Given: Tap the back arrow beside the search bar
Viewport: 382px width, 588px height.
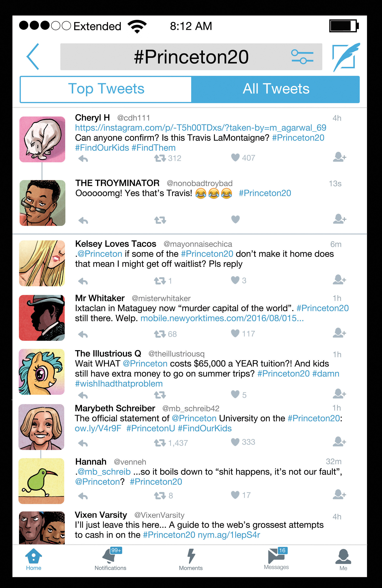Looking at the screenshot, I should coord(33,57).
